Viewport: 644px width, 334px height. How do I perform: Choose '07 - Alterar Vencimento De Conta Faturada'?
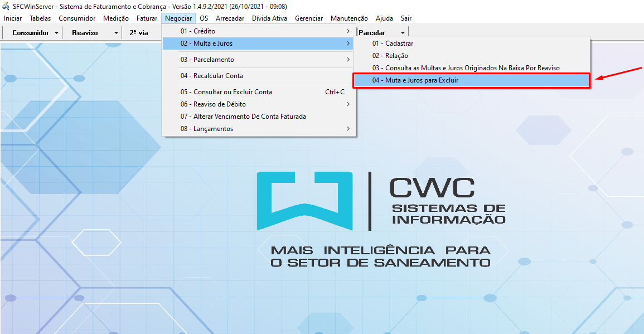(243, 117)
